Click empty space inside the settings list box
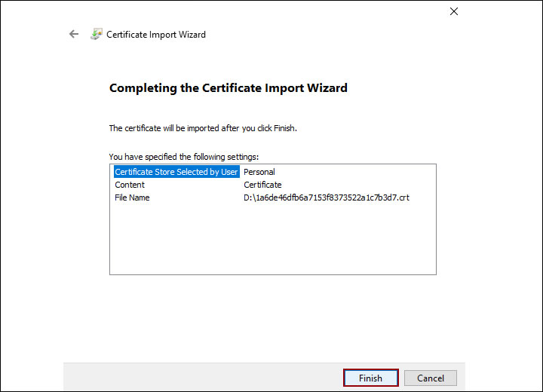The width and height of the screenshot is (543, 392). [271, 241]
